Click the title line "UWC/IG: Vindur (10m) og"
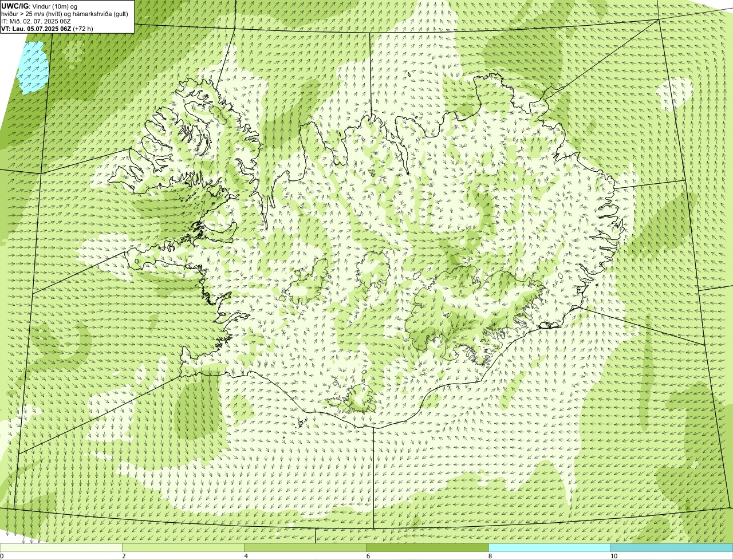 click(40, 6)
